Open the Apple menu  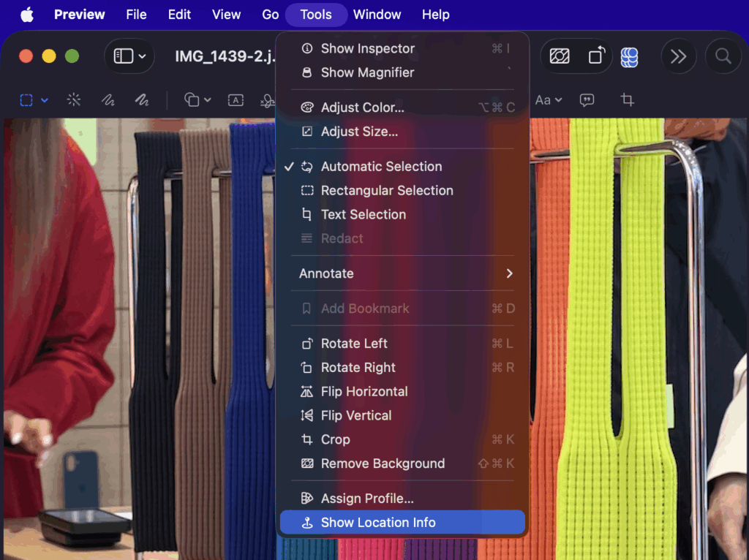tap(27, 15)
